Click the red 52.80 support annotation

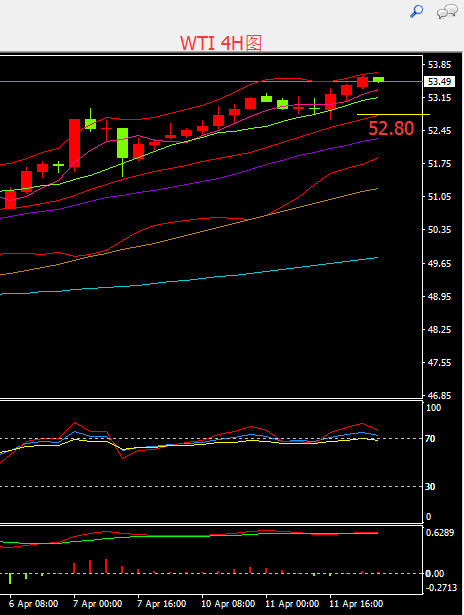coord(391,128)
